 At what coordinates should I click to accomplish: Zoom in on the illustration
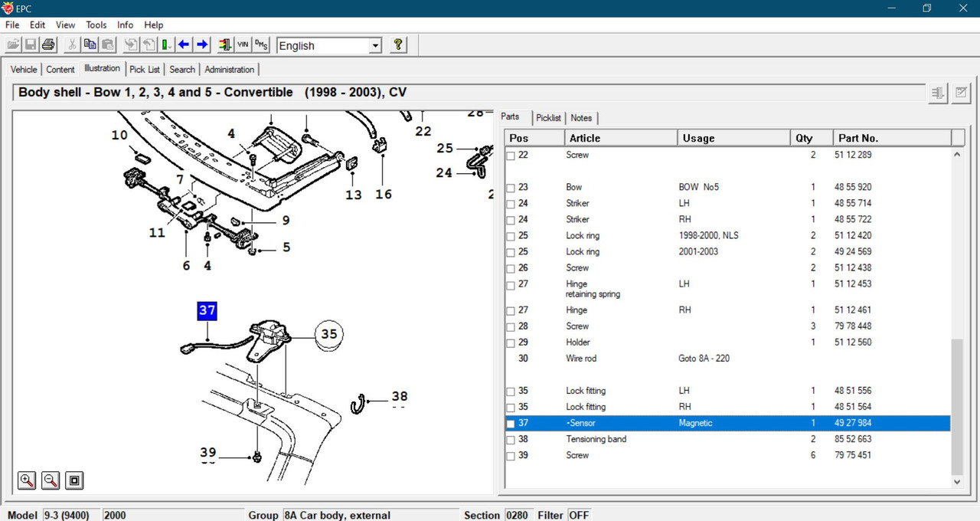tap(27, 480)
